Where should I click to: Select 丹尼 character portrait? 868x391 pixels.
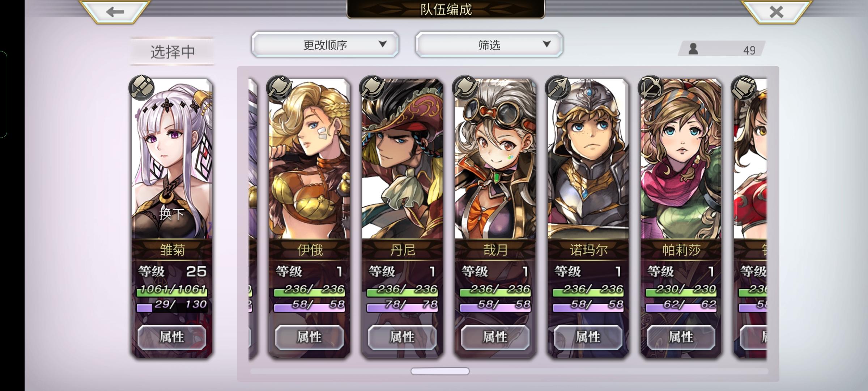(402, 159)
